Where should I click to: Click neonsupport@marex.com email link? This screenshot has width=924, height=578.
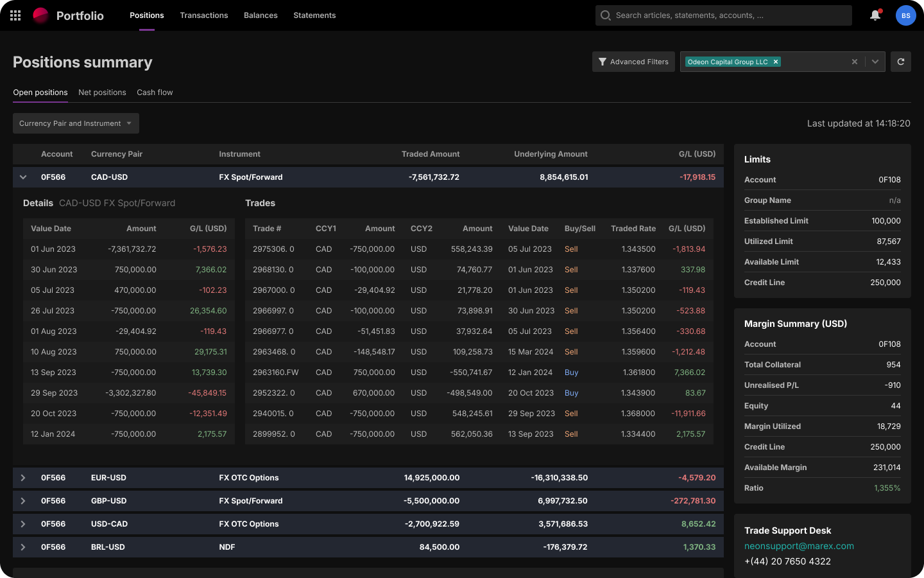pyautogui.click(x=799, y=546)
